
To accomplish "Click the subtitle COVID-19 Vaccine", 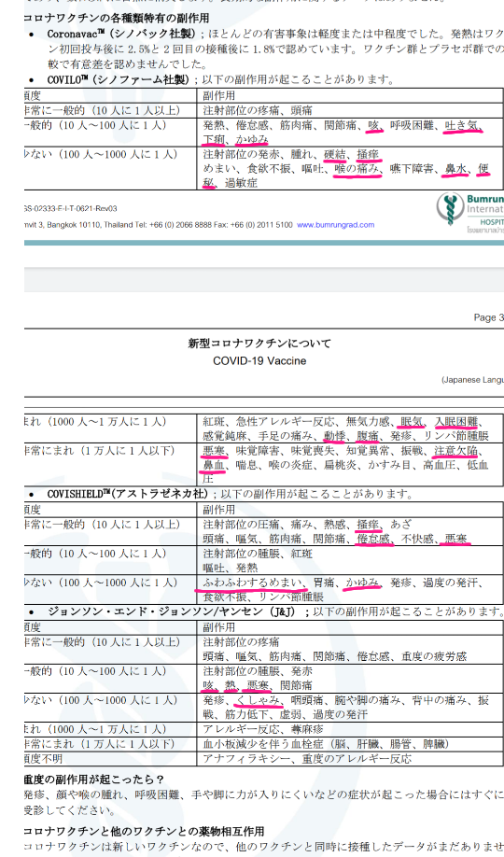I will click(259, 361).
